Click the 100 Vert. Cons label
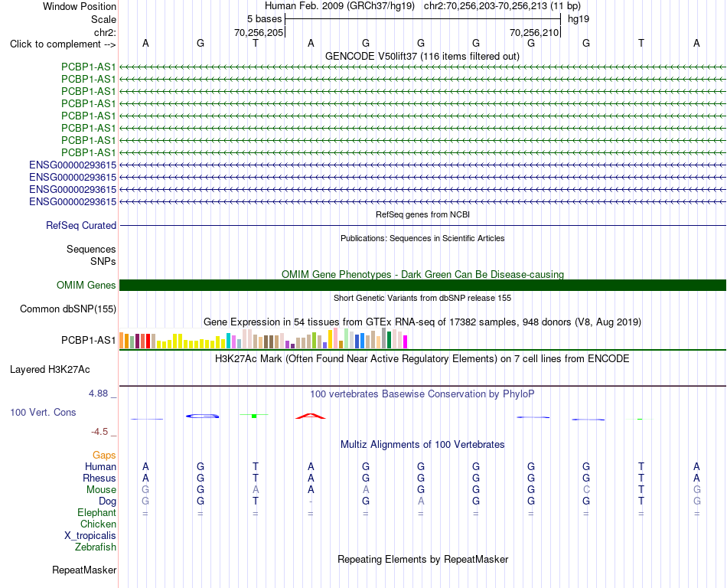The height and width of the screenshot is (588, 727). tap(43, 412)
